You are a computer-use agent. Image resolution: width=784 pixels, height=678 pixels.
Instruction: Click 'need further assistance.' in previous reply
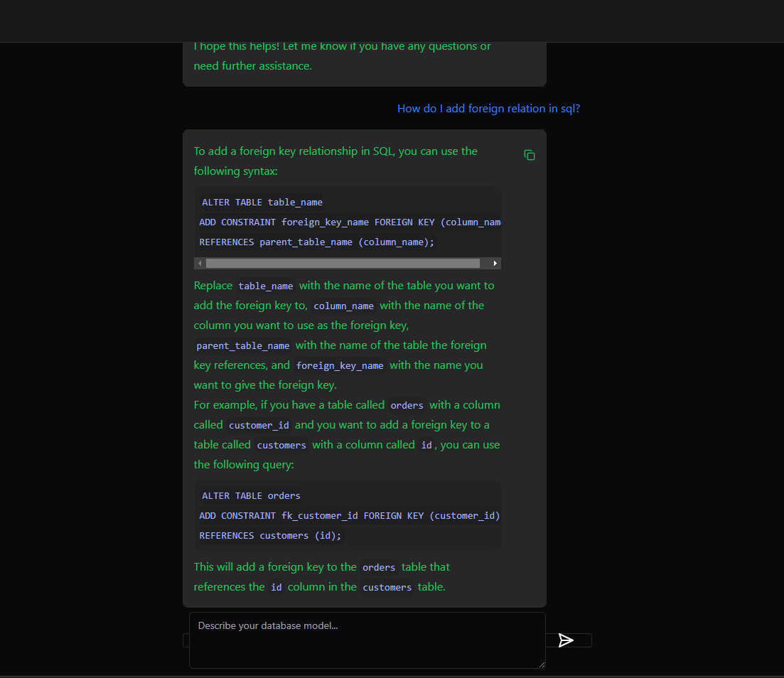pos(252,66)
